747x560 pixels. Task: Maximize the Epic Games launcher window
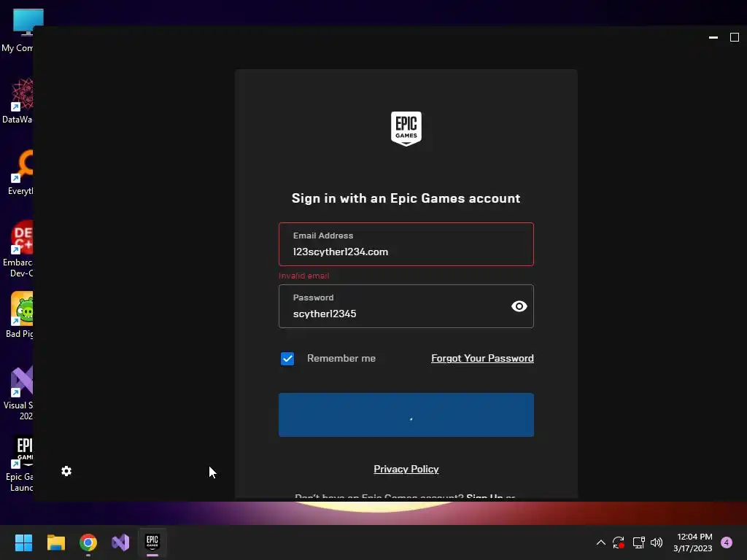click(x=735, y=37)
